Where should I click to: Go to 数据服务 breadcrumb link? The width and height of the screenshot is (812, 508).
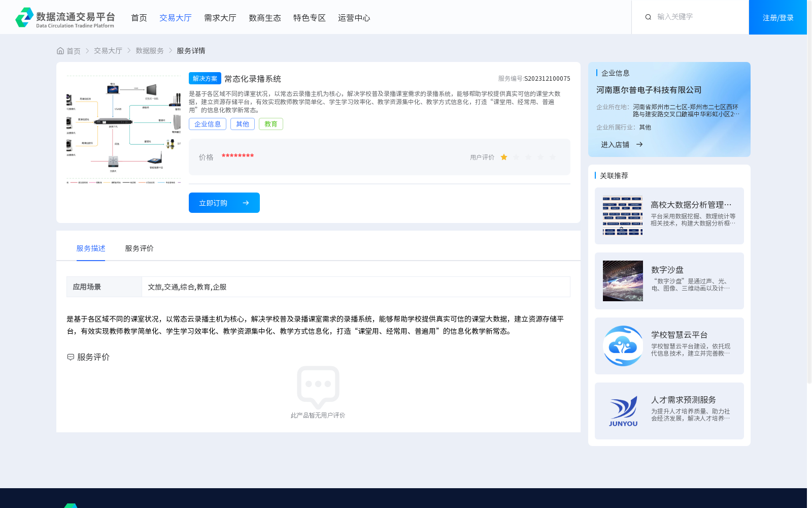coord(150,51)
